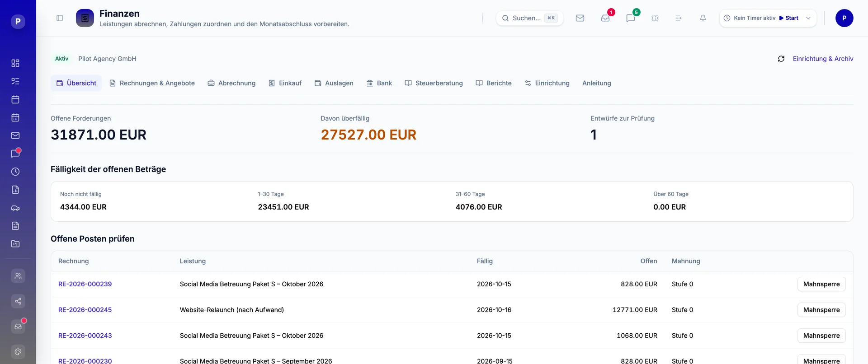Click the Suchen search field
The width and height of the screenshot is (868, 364).
pos(530,18)
